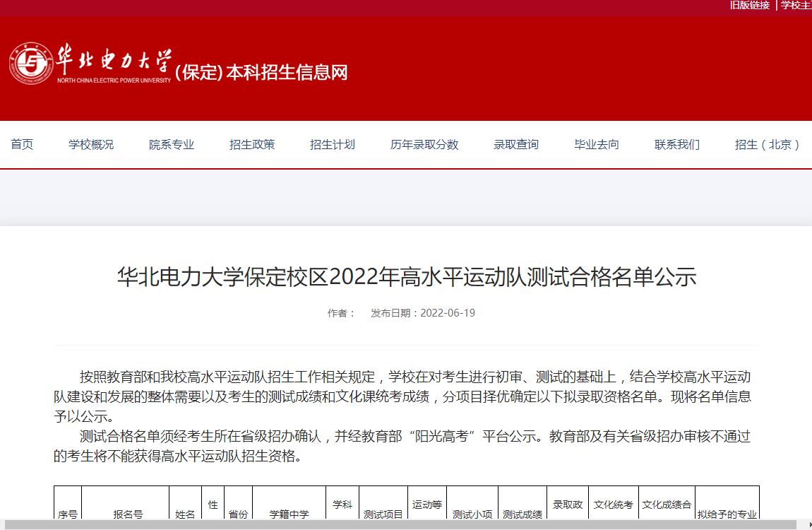Click the 拟给予的专业 table header
This screenshot has height=530, width=812.
727,514
